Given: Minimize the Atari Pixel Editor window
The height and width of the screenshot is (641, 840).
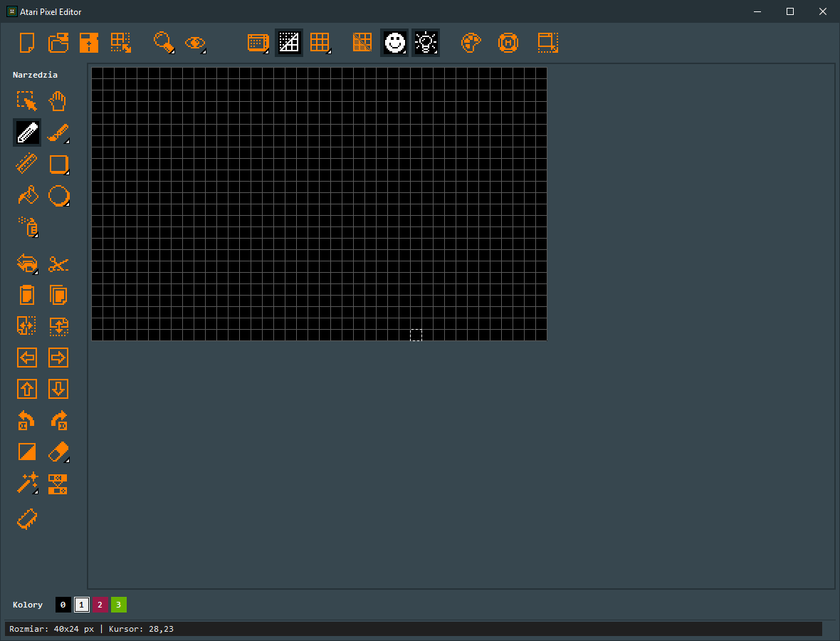Looking at the screenshot, I should click(x=757, y=11).
